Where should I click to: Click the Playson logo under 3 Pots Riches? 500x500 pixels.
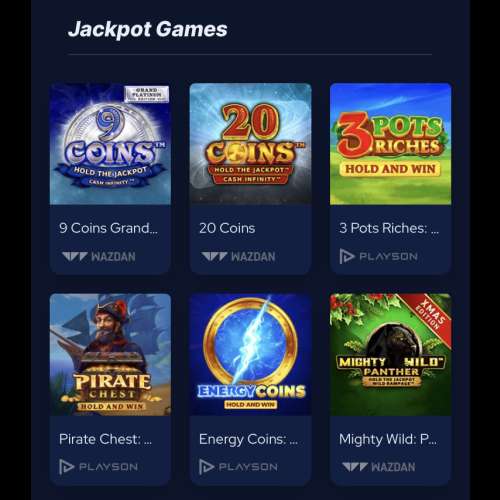coord(378,256)
